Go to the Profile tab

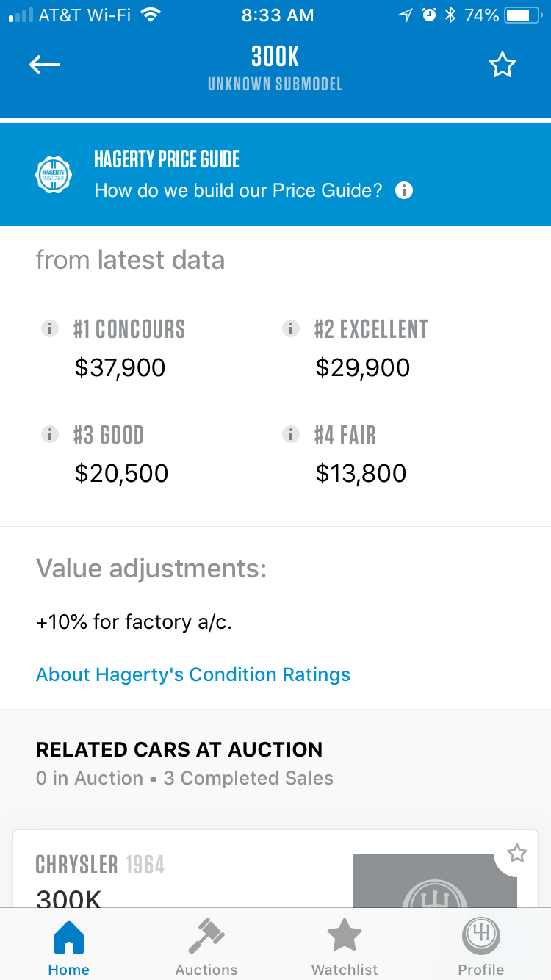pos(481,947)
